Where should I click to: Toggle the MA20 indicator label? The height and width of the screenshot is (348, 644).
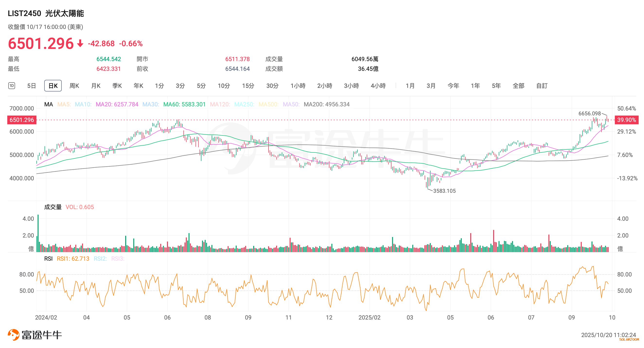117,104
